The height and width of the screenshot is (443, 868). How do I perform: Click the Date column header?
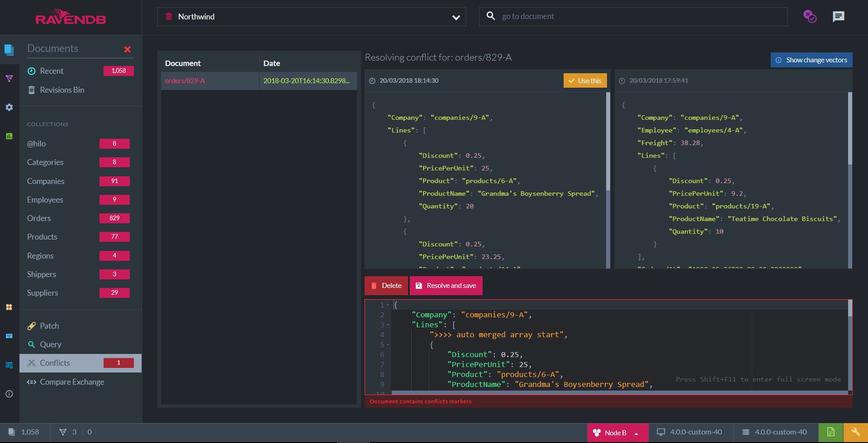(272, 63)
